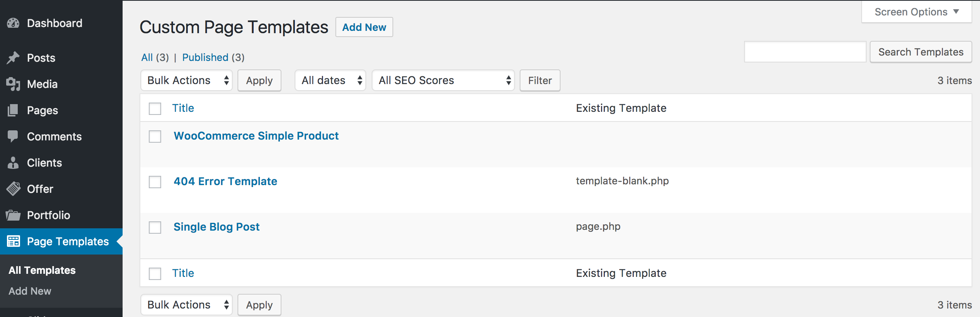Open the All SEO Scores dropdown
The height and width of the screenshot is (317, 980).
(443, 80)
